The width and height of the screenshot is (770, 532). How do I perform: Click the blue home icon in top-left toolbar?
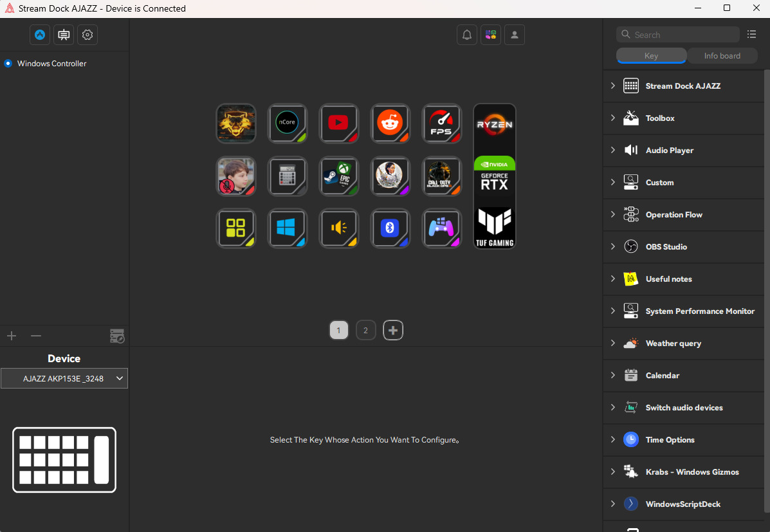click(40, 35)
